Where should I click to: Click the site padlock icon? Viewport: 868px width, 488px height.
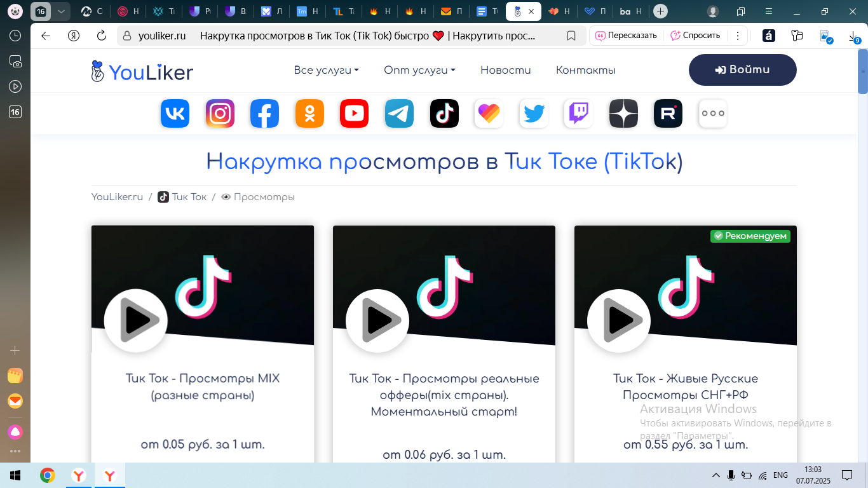click(x=126, y=36)
